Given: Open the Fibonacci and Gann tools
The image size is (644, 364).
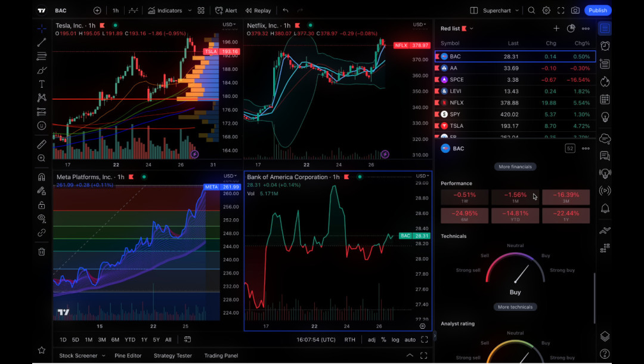Looking at the screenshot, I should (42, 56).
